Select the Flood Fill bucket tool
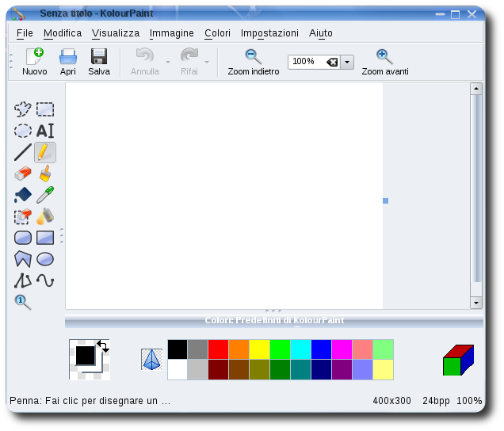Screen dimensions: 504x431 pyautogui.click(x=22, y=195)
